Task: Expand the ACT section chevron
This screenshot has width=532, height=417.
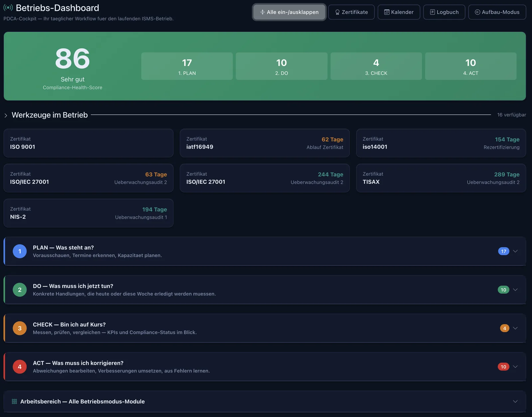Action: pyautogui.click(x=515, y=367)
